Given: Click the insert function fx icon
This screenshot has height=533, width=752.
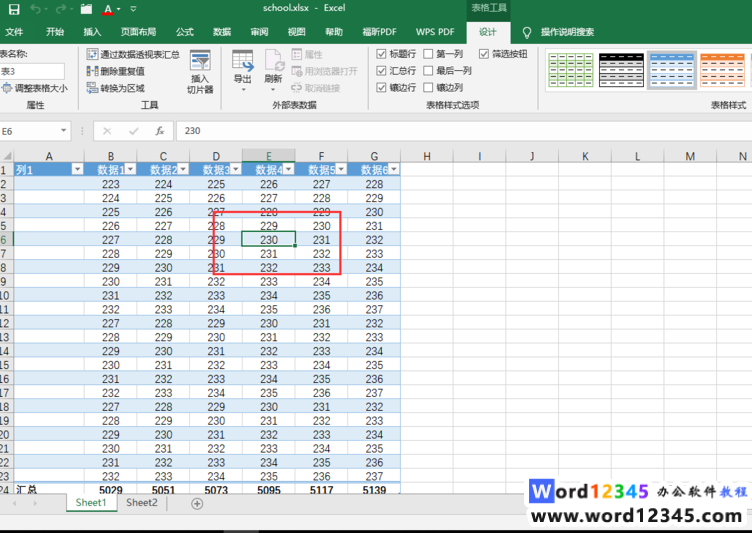Looking at the screenshot, I should (159, 131).
